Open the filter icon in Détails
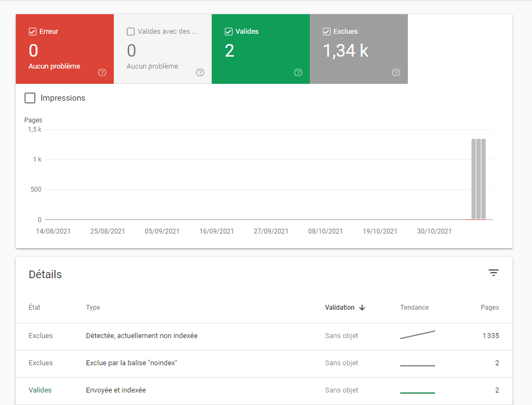Screen dimensions: 532x405 pyautogui.click(x=493, y=273)
